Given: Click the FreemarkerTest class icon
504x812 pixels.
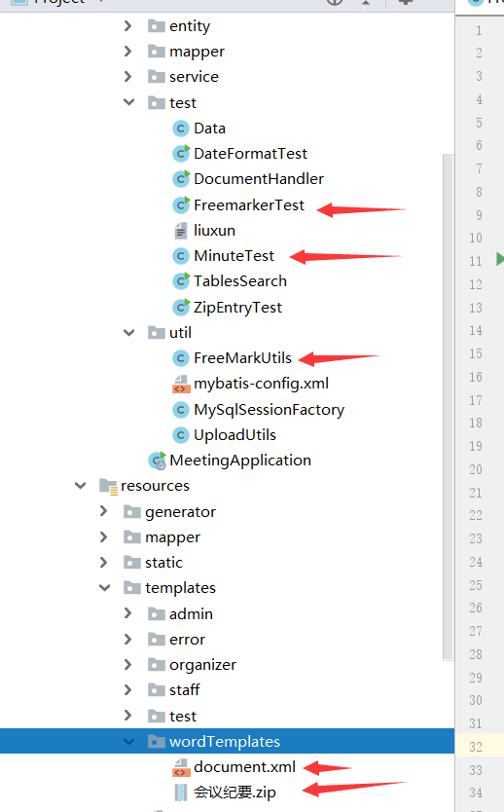Looking at the screenshot, I should click(181, 205).
